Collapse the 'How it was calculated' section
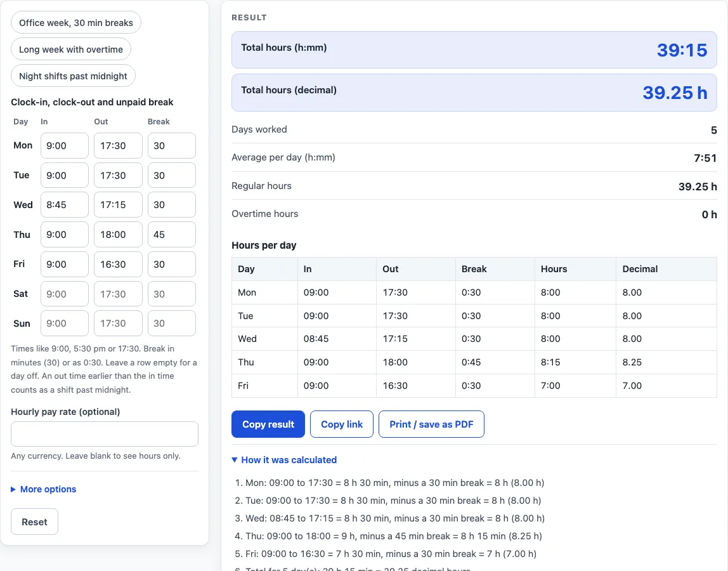Viewport: 728px width, 571px height. [x=284, y=460]
